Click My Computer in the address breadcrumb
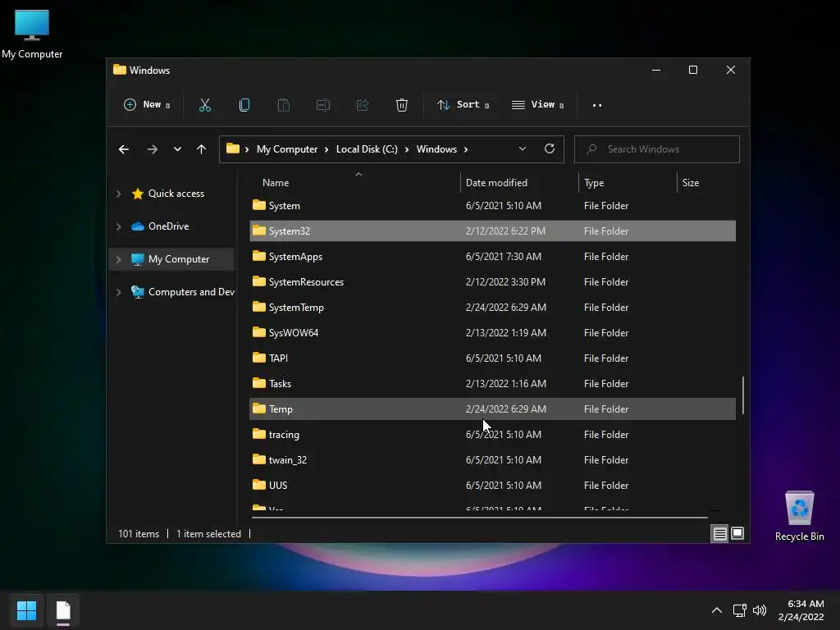Viewport: 840px width, 630px height. (286, 149)
